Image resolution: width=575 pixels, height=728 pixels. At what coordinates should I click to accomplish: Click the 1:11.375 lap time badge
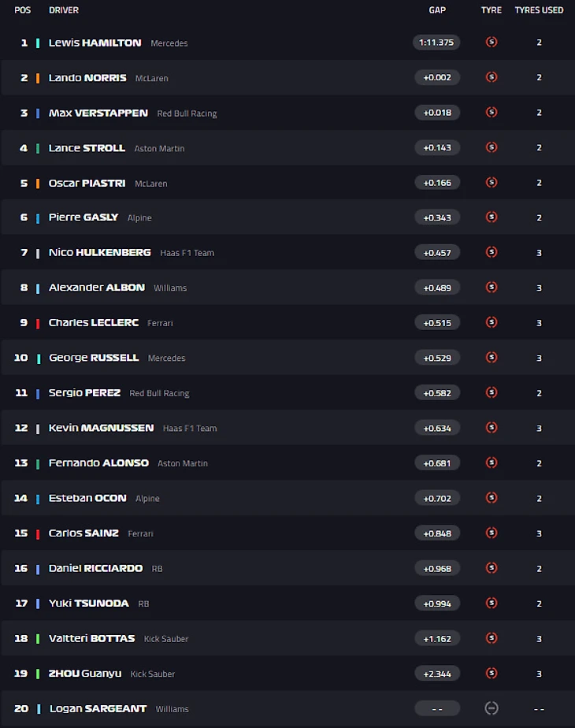[436, 43]
